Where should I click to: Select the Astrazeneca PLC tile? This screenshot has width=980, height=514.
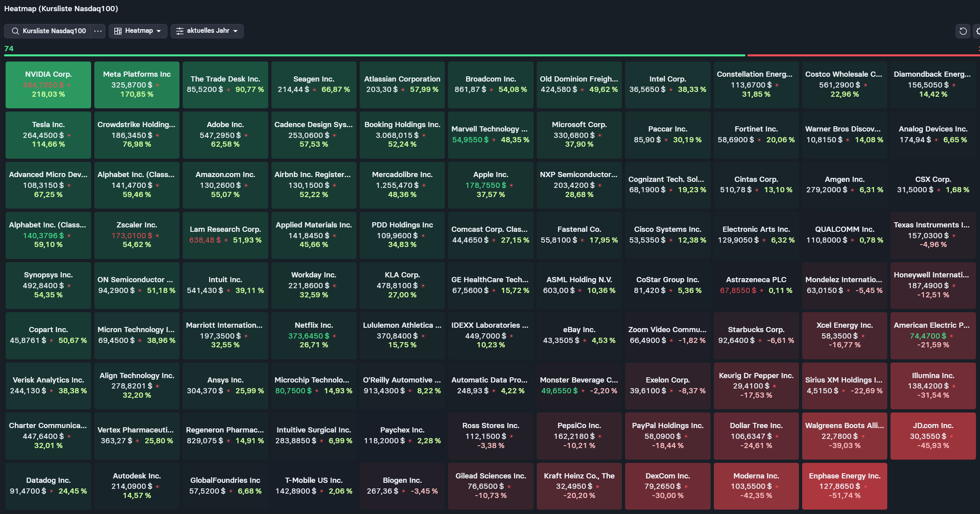point(756,285)
